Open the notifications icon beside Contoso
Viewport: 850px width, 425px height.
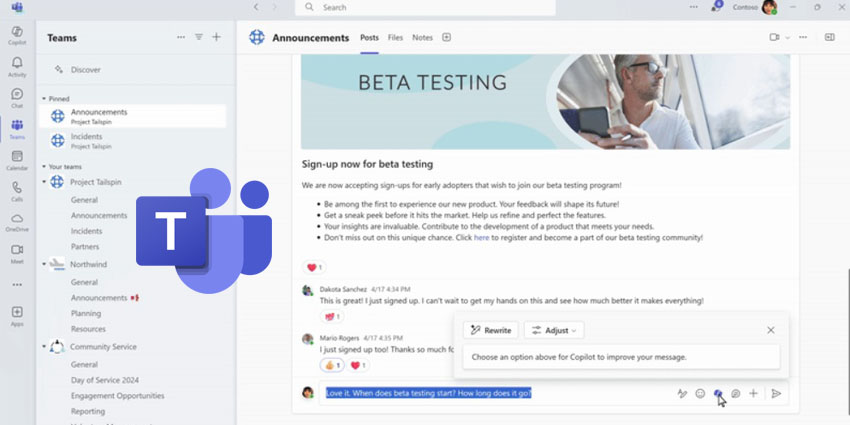coord(717,7)
